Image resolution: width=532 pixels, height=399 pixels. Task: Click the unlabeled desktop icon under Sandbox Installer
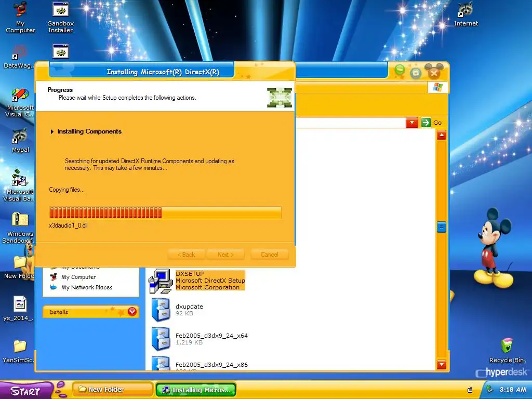[61, 51]
